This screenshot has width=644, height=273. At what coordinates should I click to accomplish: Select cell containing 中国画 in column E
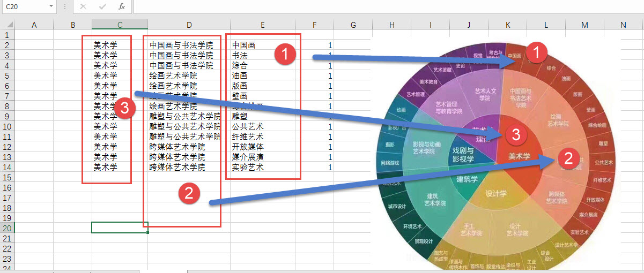coord(263,45)
